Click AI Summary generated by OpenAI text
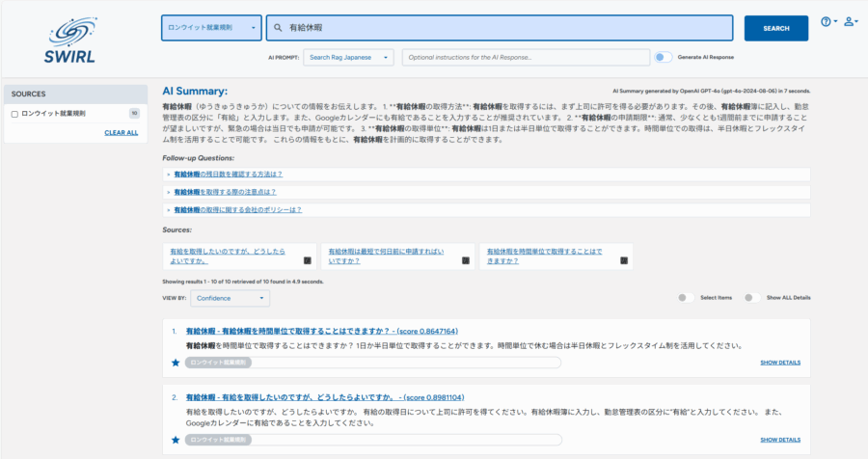Viewport: 868px width, 459px height. pyautogui.click(x=712, y=91)
